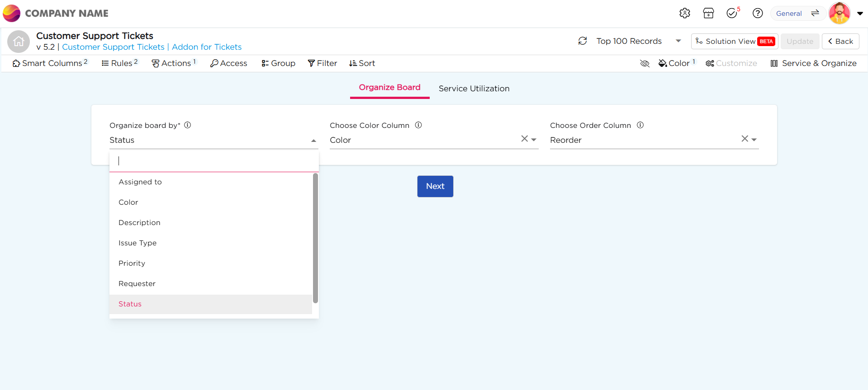This screenshot has height=390, width=868.
Task: Open the help question mark icon
Action: (757, 13)
